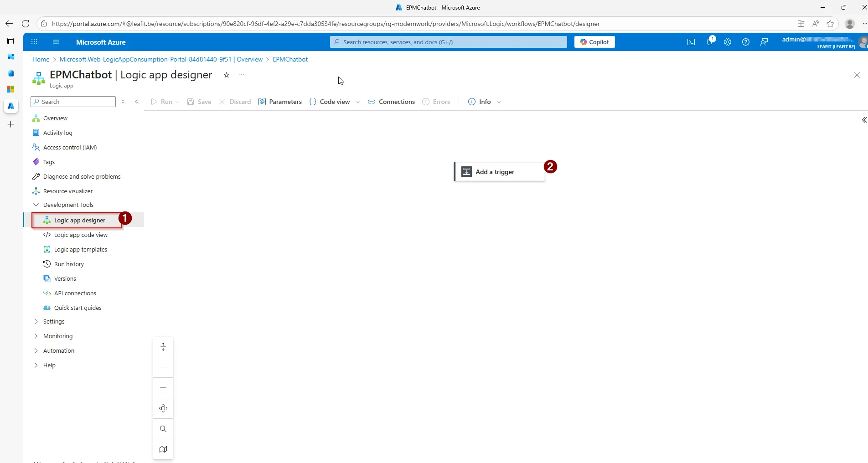
Task: Open Logic app code view
Action: [81, 235]
